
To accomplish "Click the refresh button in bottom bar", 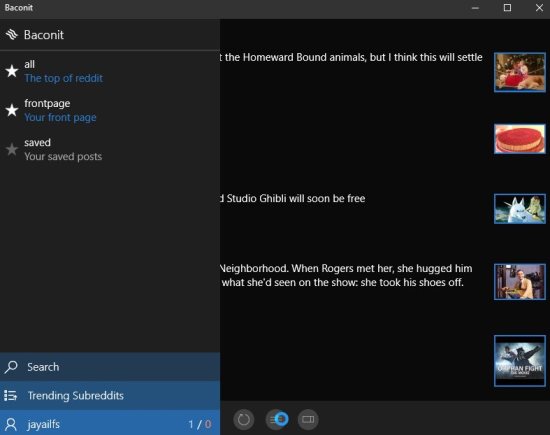I will pos(244,419).
